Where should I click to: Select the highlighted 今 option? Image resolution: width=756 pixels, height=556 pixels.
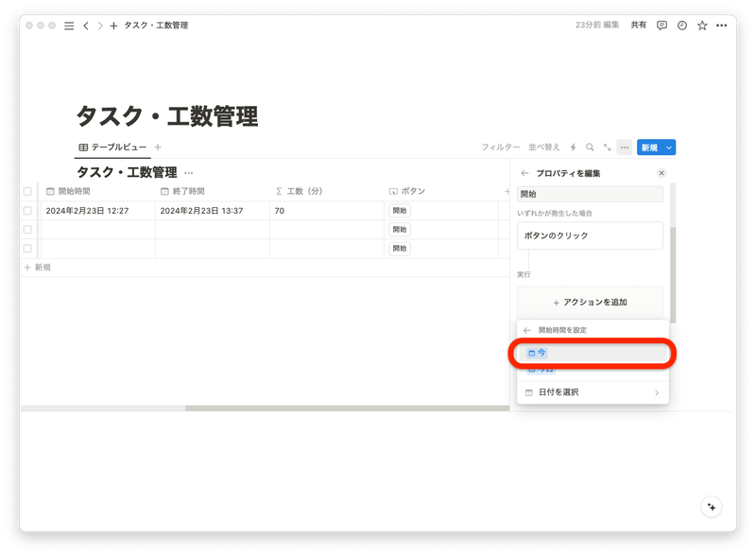point(593,351)
